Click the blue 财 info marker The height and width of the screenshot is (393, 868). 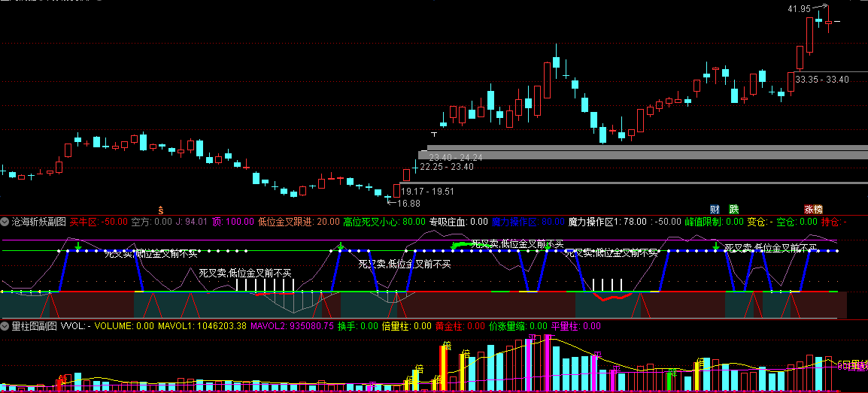point(716,210)
